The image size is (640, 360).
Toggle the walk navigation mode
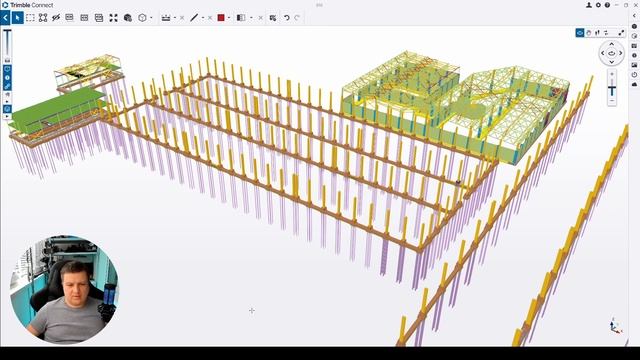598,33
